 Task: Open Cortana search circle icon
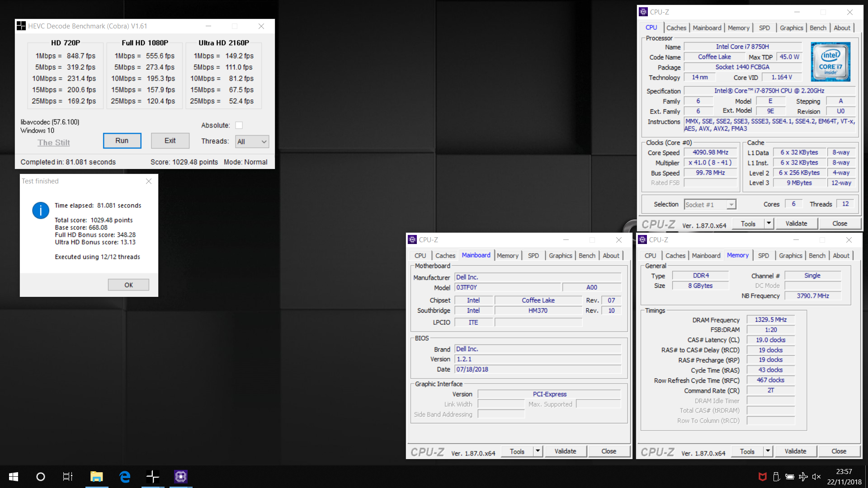tap(41, 476)
